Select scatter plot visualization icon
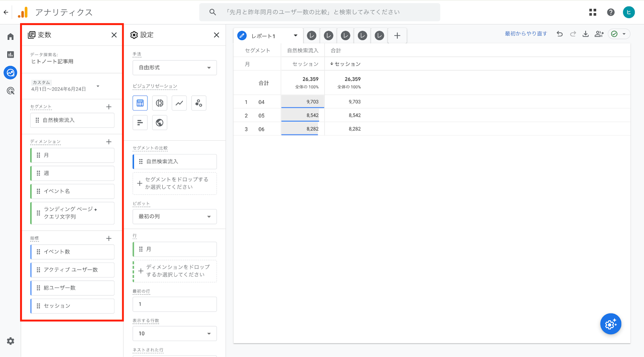The height and width of the screenshot is (357, 644). 199,103
